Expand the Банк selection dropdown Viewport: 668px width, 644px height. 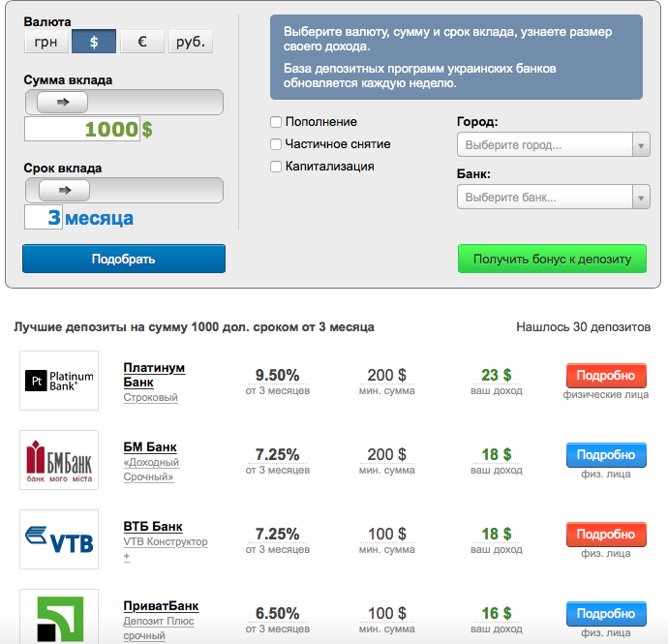point(553,198)
